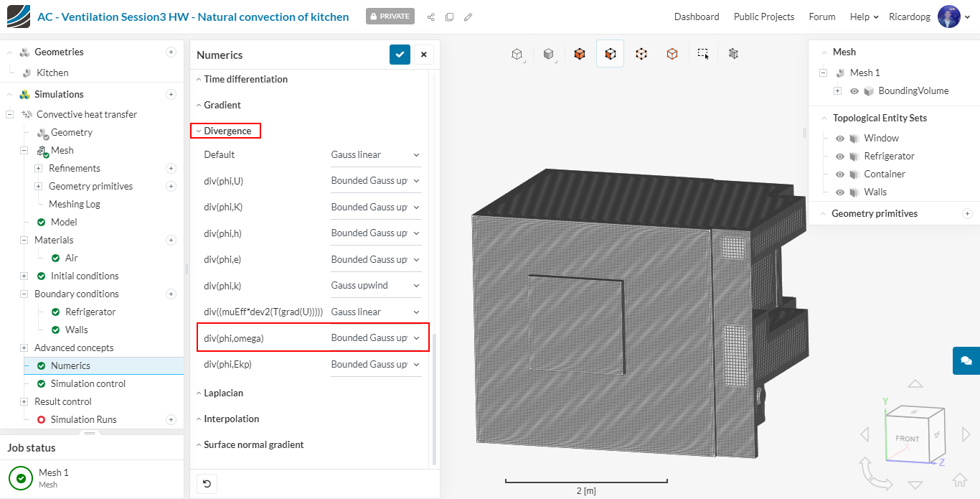Click the copy project icon
This screenshot has height=499, width=980.
click(450, 17)
